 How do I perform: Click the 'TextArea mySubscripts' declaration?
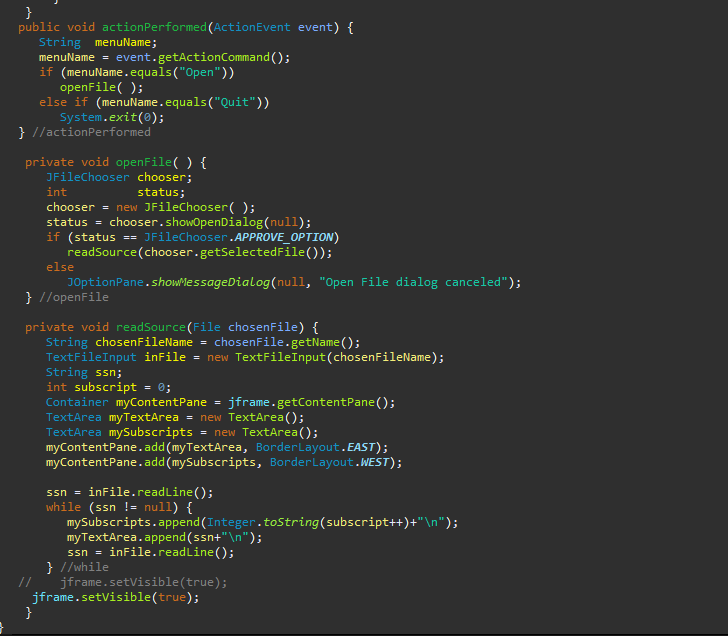point(119,432)
